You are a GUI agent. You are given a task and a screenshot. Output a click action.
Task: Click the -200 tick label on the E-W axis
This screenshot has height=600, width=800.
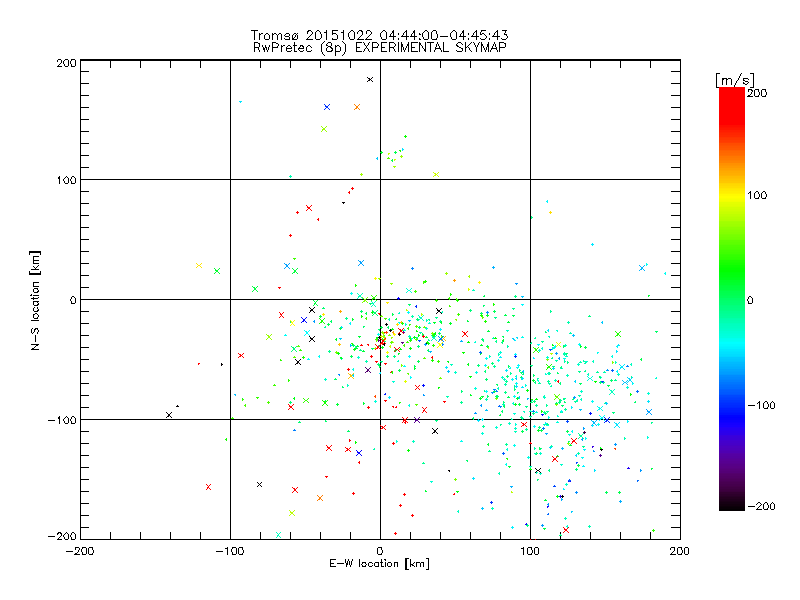(80, 551)
